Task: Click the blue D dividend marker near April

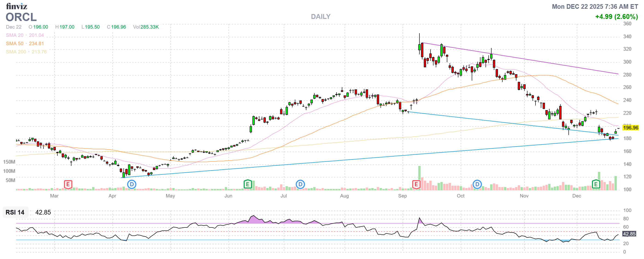Action: (x=132, y=185)
